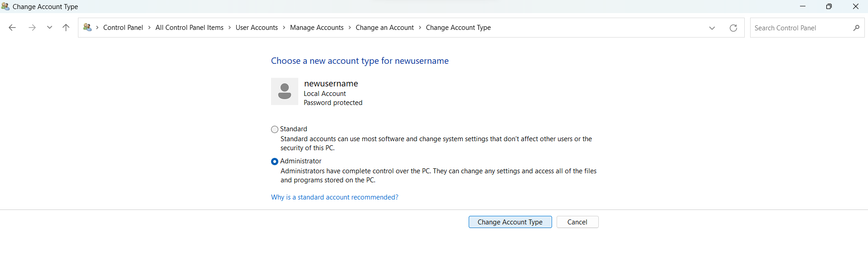Select the Standard account type
Screen dimensions: 868x276
click(x=275, y=129)
